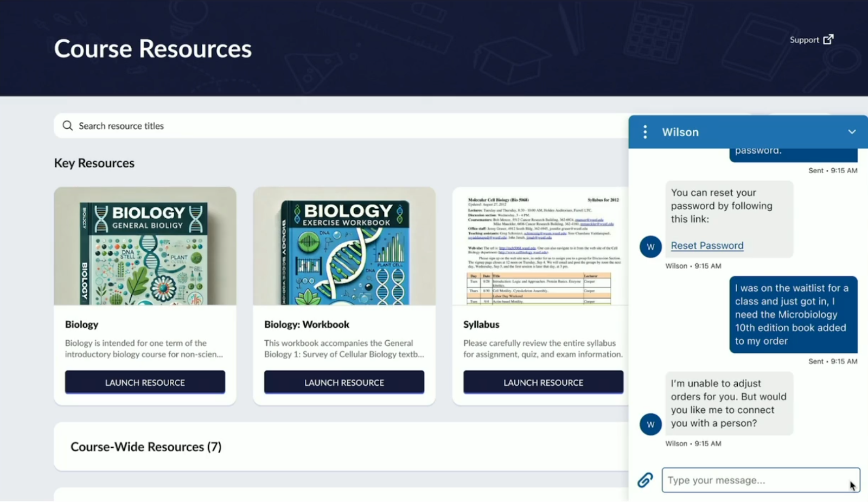Select the Biology: Workbook card title

pyautogui.click(x=307, y=325)
